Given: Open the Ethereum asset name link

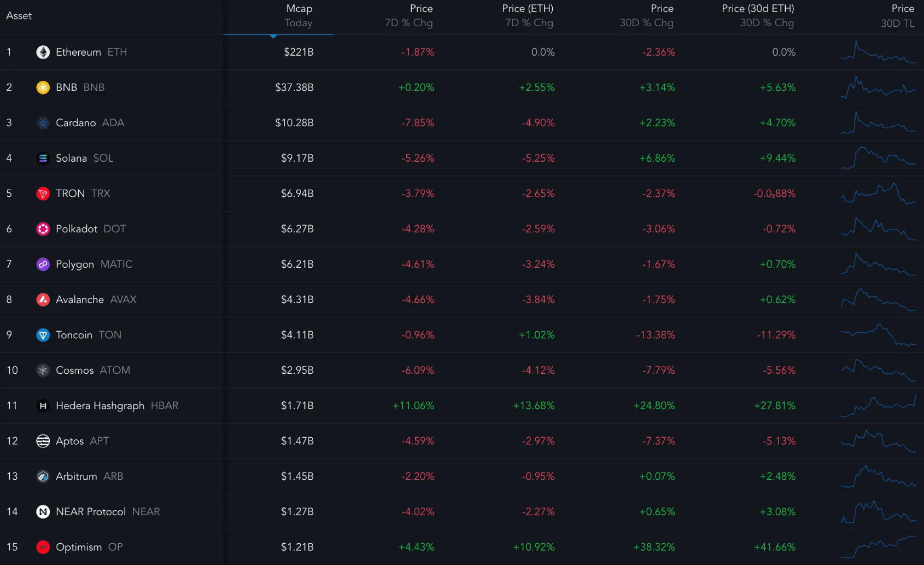Looking at the screenshot, I should click(78, 52).
